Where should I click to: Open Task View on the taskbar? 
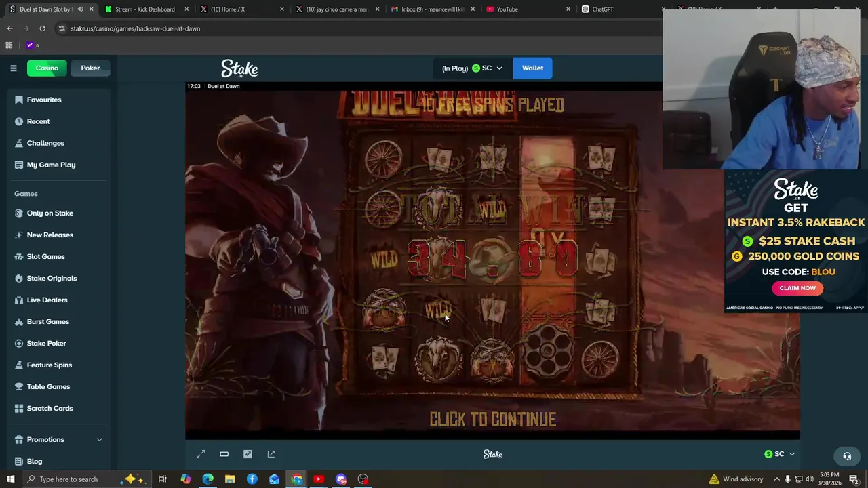pos(163,479)
